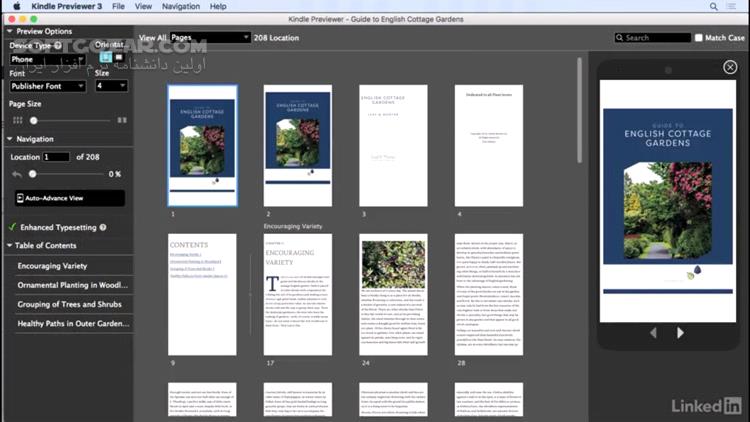Select page thumbnail 2
750x422 pixels.
coord(298,145)
